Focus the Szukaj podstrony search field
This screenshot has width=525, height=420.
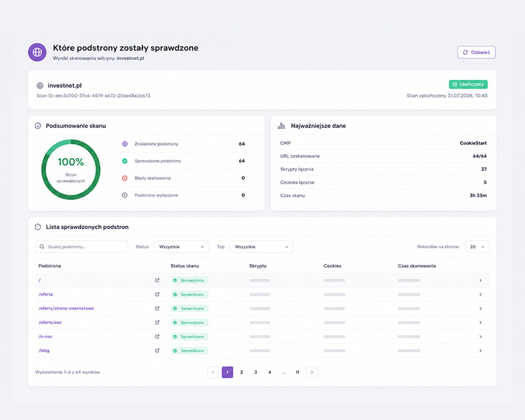(x=81, y=247)
